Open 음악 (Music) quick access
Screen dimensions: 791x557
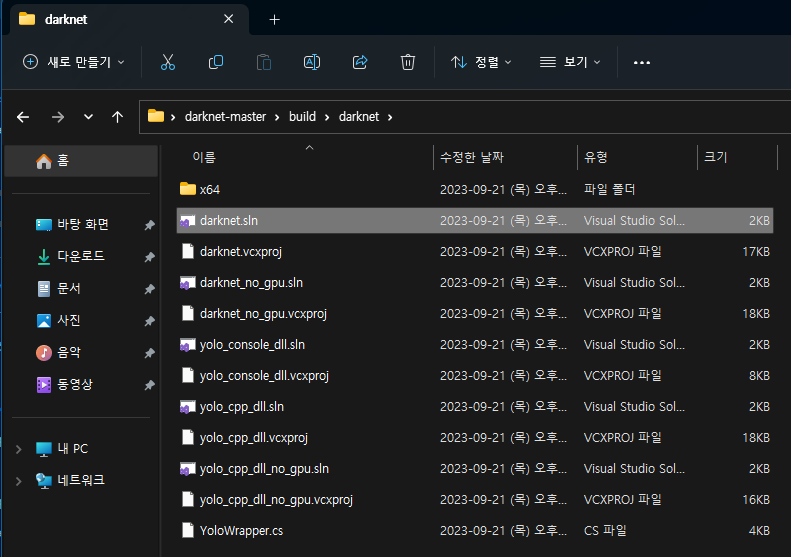tap(69, 353)
